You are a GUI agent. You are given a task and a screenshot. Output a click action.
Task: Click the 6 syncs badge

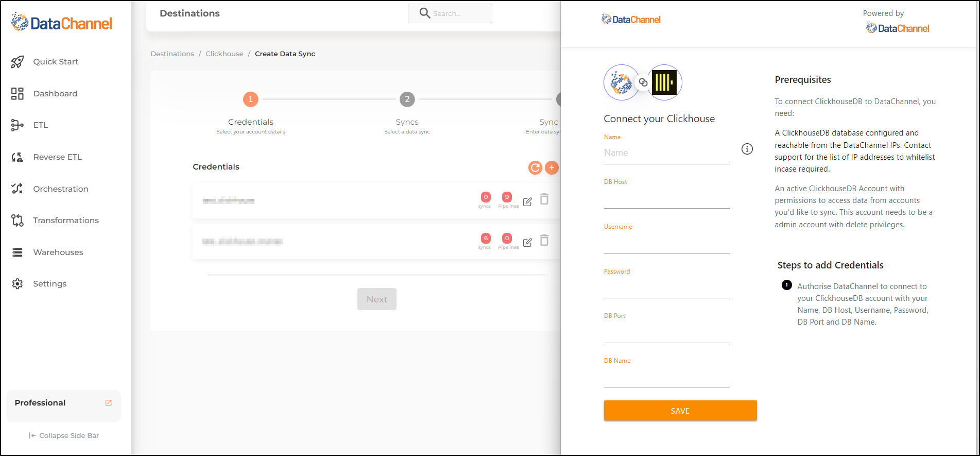pyautogui.click(x=486, y=238)
